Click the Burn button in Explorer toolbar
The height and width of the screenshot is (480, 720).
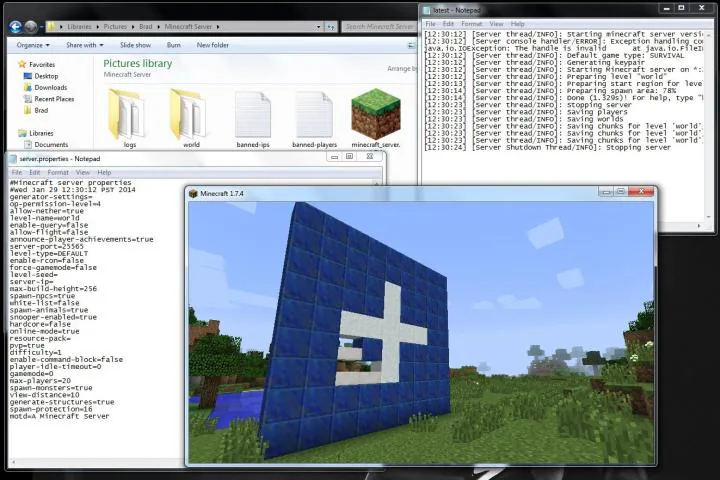coord(174,45)
